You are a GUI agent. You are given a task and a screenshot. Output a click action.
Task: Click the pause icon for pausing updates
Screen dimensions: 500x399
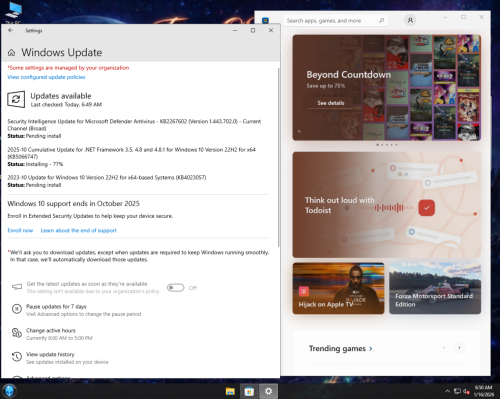[x=17, y=309]
